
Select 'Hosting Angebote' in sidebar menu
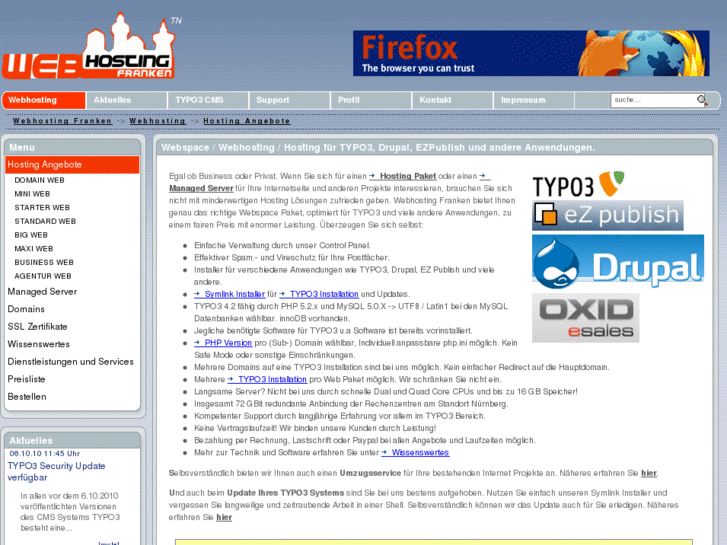coord(72,165)
